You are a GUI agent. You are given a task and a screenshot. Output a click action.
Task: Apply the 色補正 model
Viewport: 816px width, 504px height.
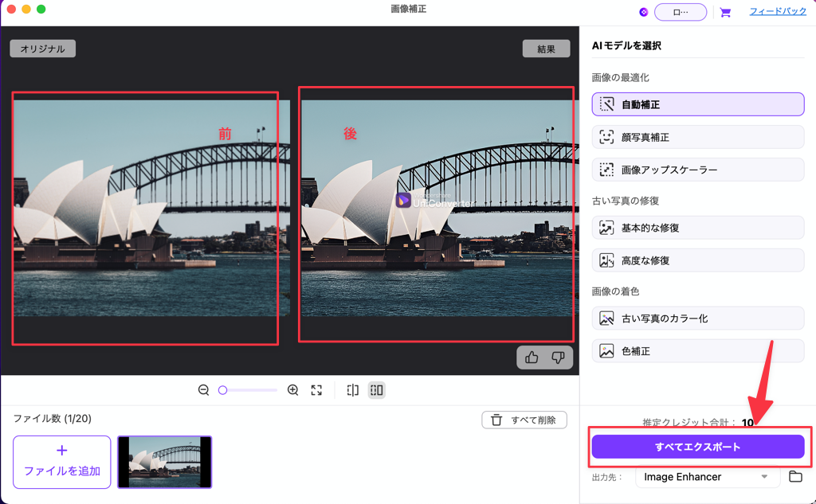coord(697,350)
